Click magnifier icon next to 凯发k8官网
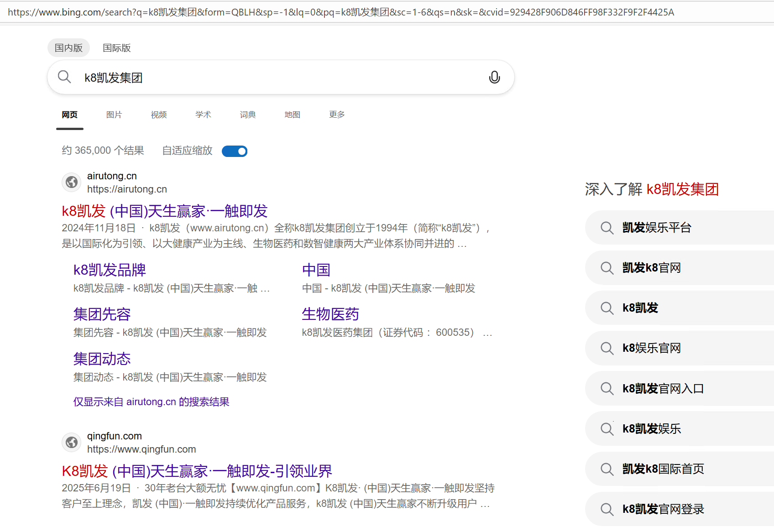The image size is (774, 532). 607,268
